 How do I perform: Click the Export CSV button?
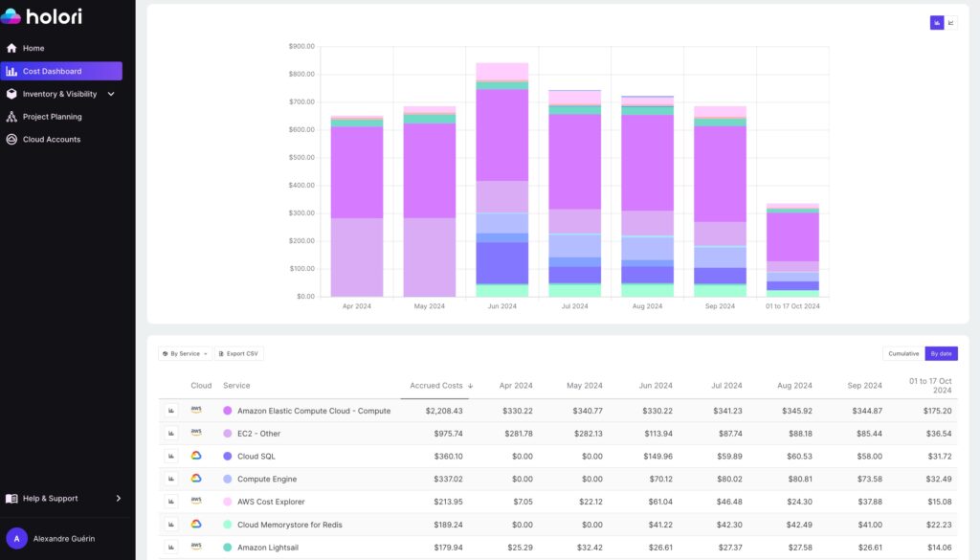coord(238,353)
